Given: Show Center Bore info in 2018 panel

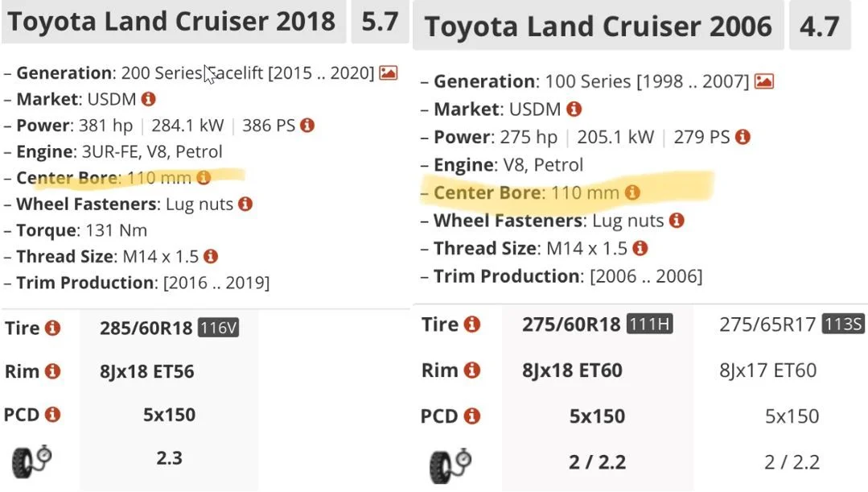Looking at the screenshot, I should point(204,178).
